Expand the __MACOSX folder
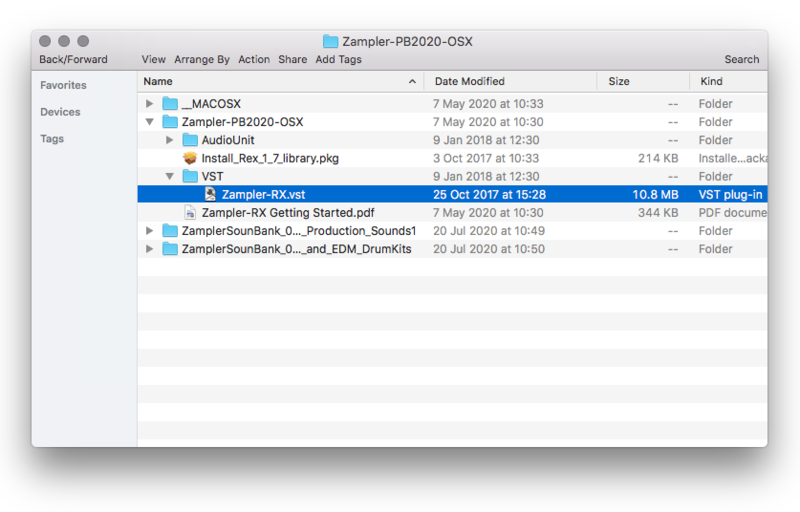The image size is (800, 512). coord(149,104)
